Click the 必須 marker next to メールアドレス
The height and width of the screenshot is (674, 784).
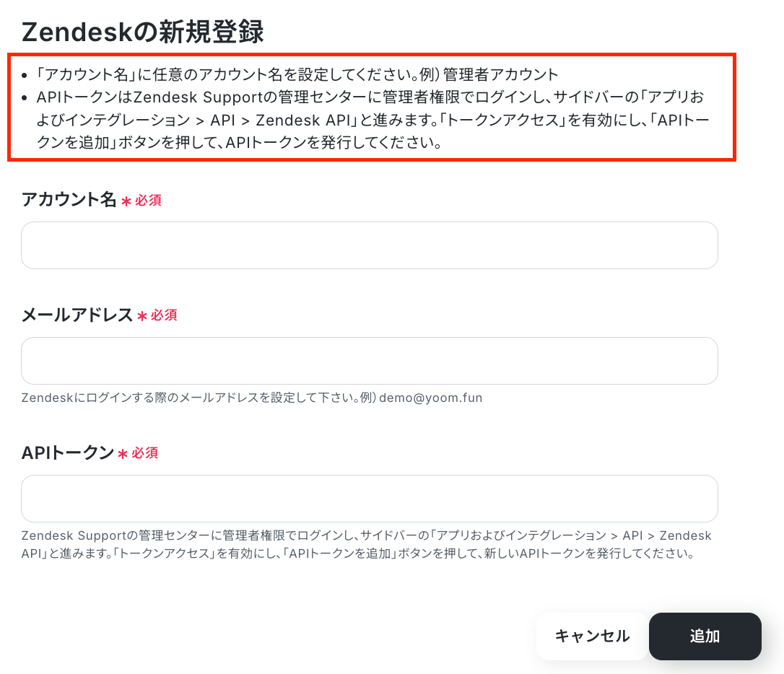point(164,315)
